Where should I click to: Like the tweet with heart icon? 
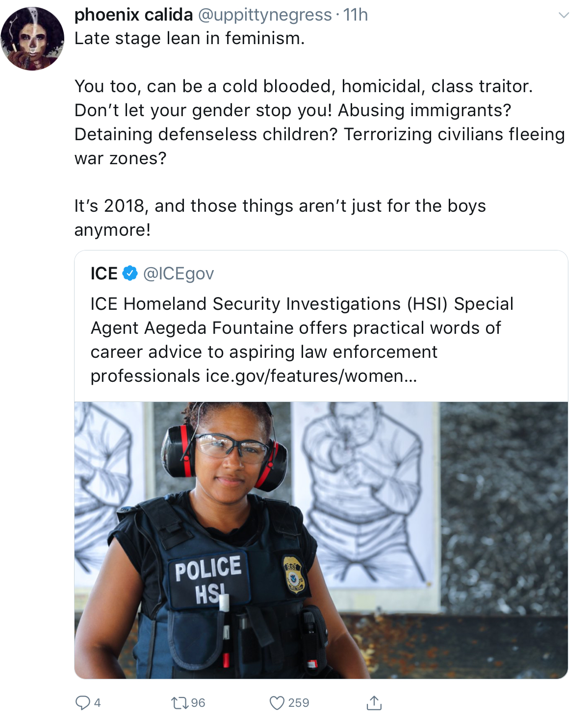click(277, 703)
